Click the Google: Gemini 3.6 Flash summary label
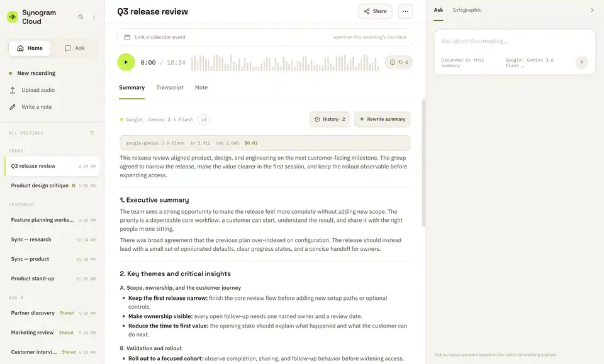604x364 pixels. point(159,119)
